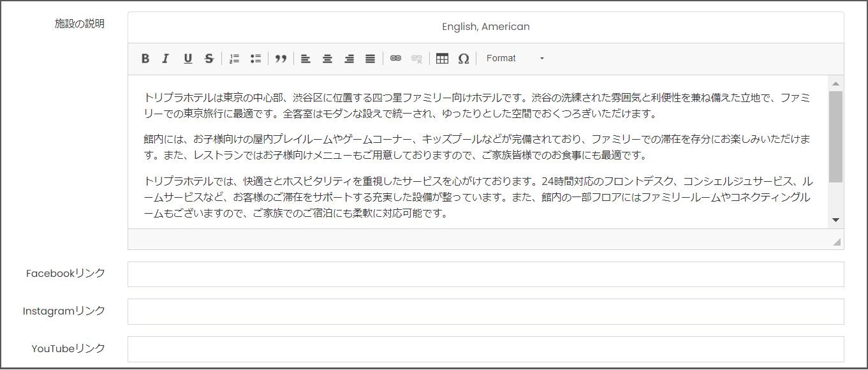
Task: Center align the text
Action: point(327,59)
